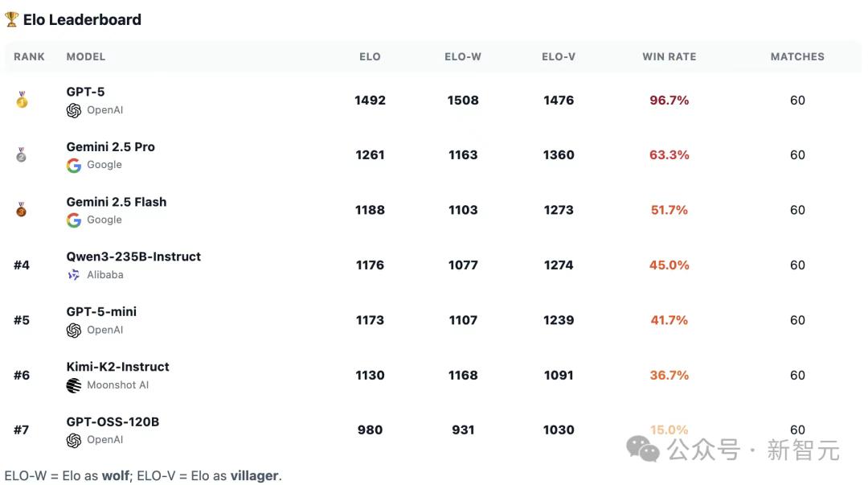This screenshot has width=868, height=485.
Task: Click the bronze medal rank icon
Action: (22, 210)
